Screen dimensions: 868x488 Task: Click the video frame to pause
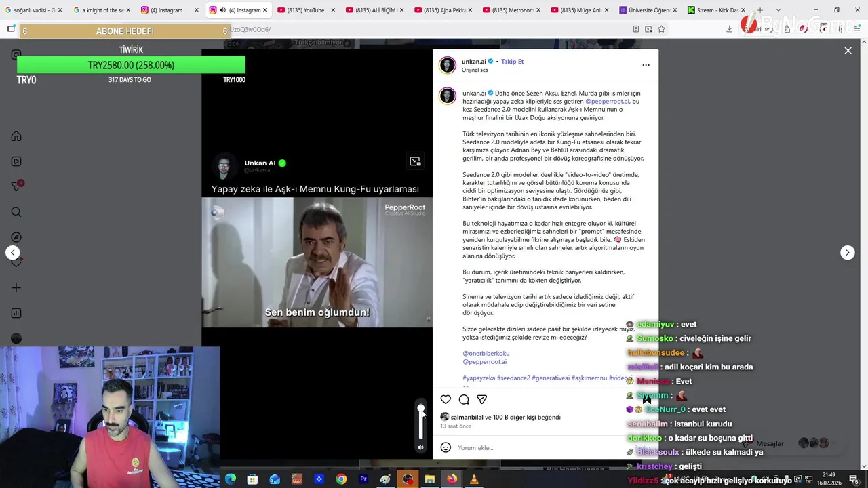click(x=317, y=263)
